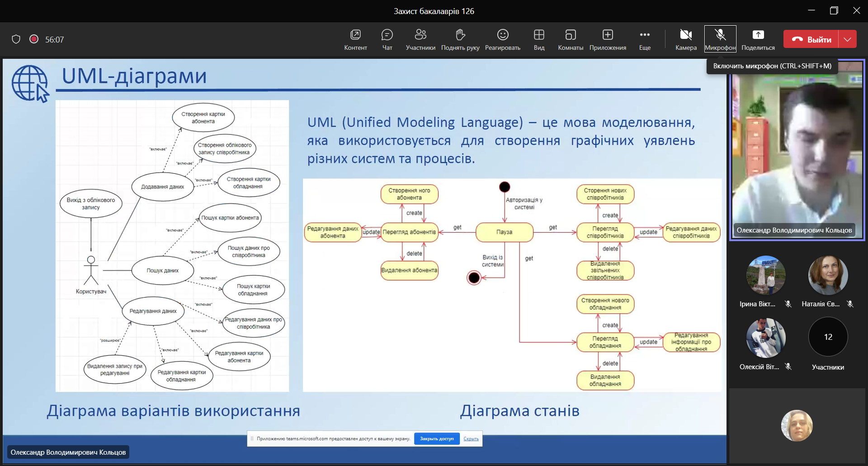
Task: Click the Поделиться share screen button
Action: [758, 39]
